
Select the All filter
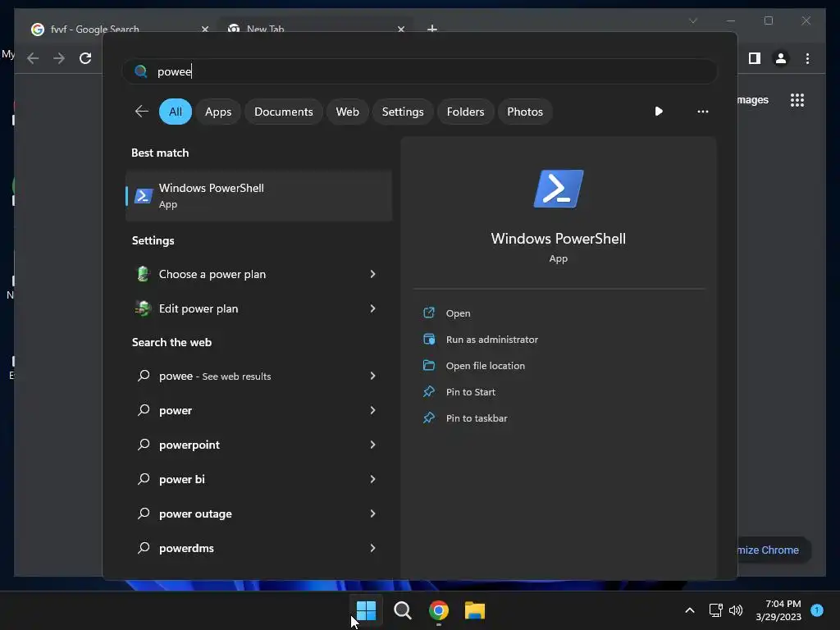pos(176,112)
